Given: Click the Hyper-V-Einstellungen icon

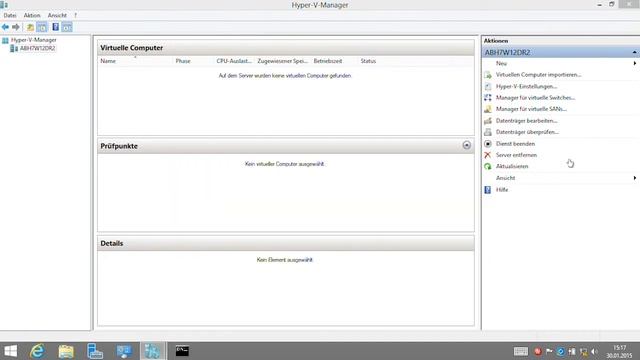Looking at the screenshot, I should coord(488,87).
